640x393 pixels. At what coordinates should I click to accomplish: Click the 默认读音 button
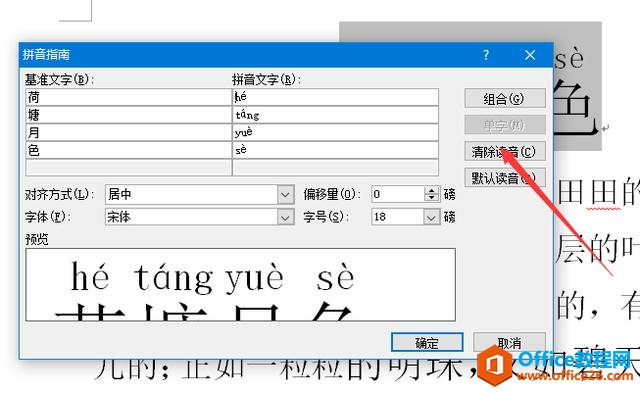tap(505, 178)
